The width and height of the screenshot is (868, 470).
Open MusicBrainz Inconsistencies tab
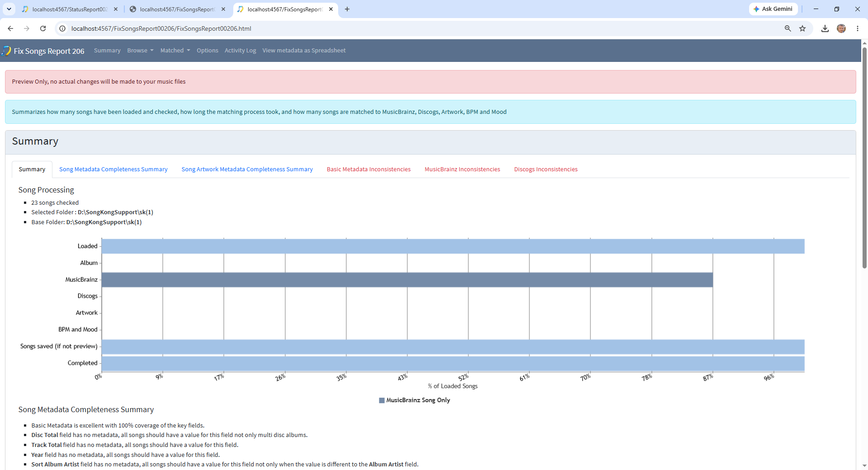click(x=462, y=169)
